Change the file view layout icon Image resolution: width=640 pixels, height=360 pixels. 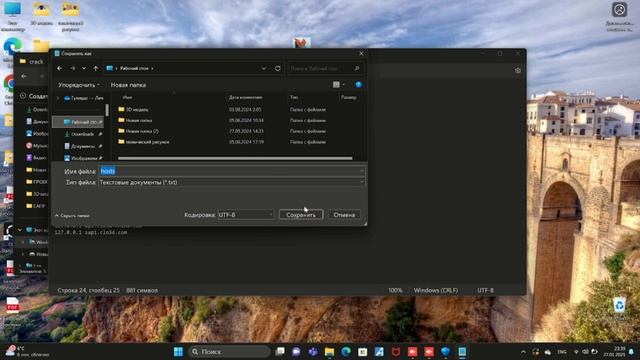336,84
